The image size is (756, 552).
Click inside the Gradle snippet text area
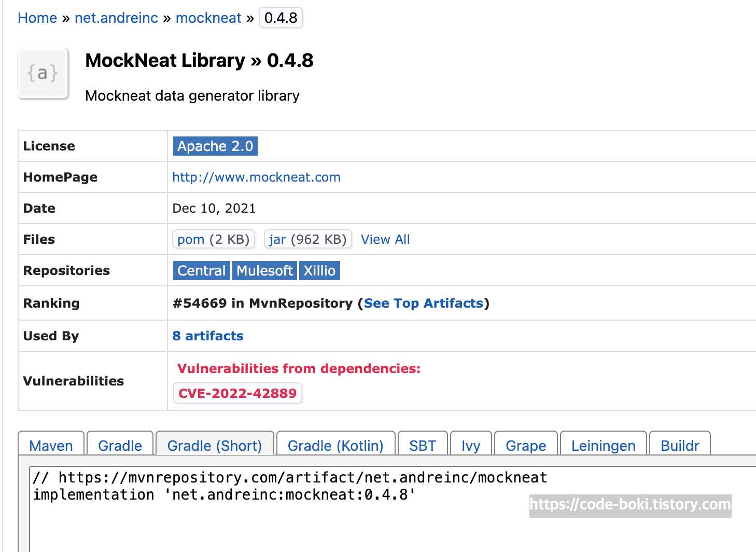tap(393, 508)
